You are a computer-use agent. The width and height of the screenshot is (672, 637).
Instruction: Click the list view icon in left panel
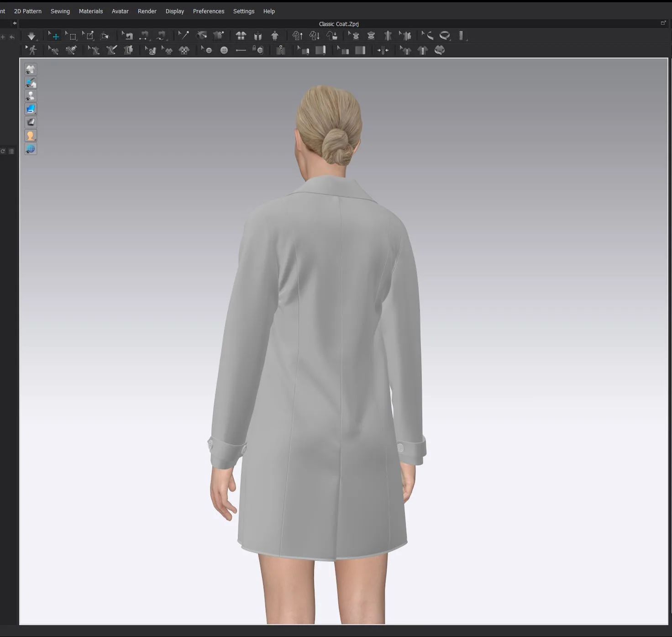coord(11,151)
